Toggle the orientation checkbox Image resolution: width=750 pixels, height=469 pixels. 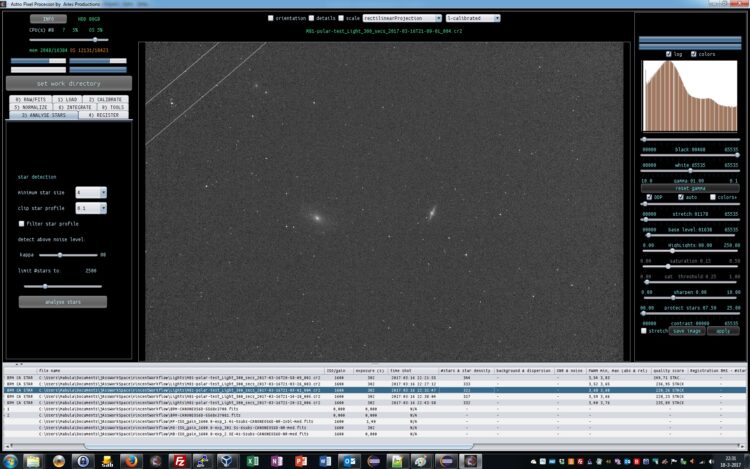(271, 18)
